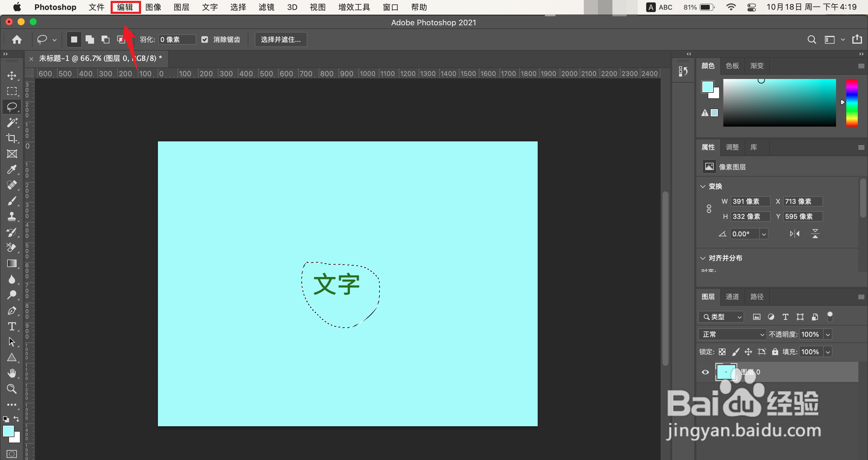Click the rainbow hue slider strip
Image resolution: width=868 pixels, height=460 pixels.
click(851, 103)
